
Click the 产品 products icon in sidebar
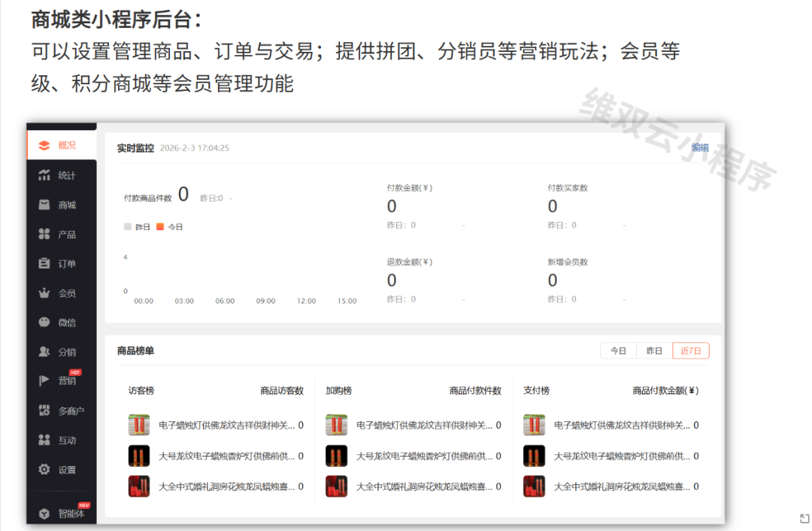44,234
